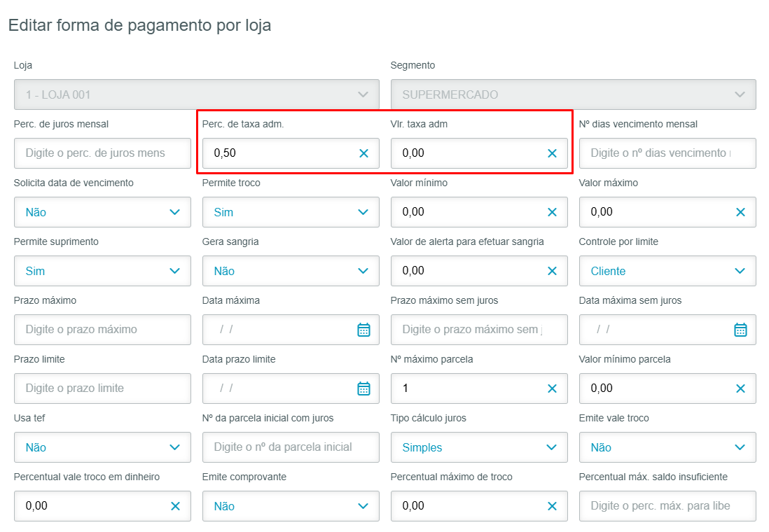
Task: Open the Data máxima calendar picker
Action: tap(363, 330)
